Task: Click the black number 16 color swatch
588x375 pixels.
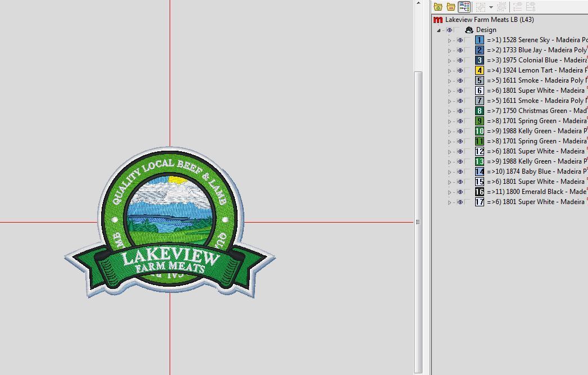Action: (x=479, y=192)
